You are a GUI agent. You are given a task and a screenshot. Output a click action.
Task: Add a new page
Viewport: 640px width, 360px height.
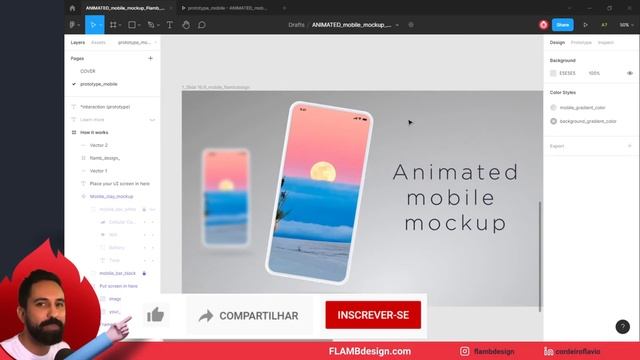(150, 58)
